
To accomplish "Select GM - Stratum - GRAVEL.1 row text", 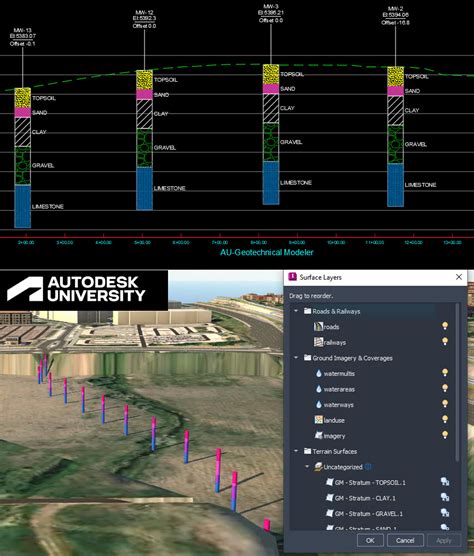I will coord(369,513).
